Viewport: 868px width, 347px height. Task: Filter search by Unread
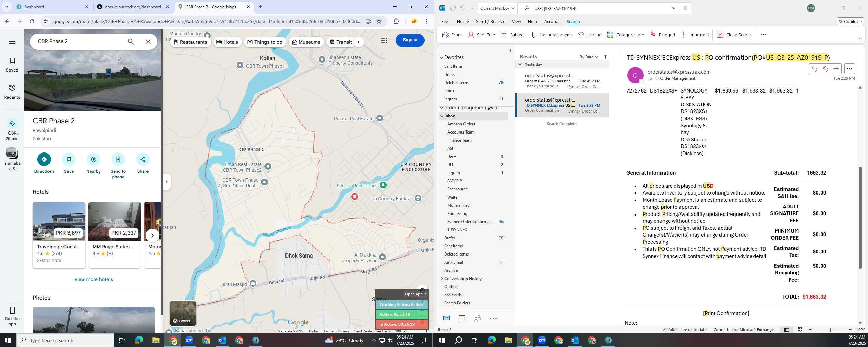(x=590, y=35)
